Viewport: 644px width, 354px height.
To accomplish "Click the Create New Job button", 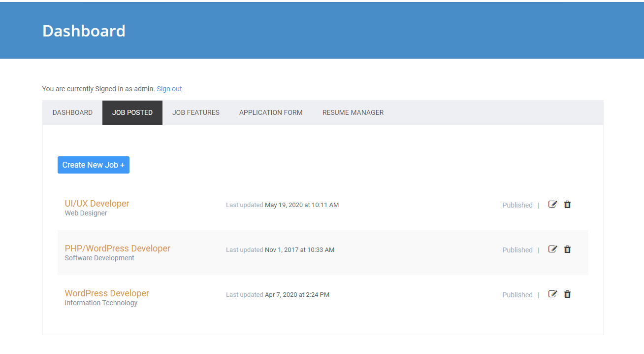I will point(93,165).
